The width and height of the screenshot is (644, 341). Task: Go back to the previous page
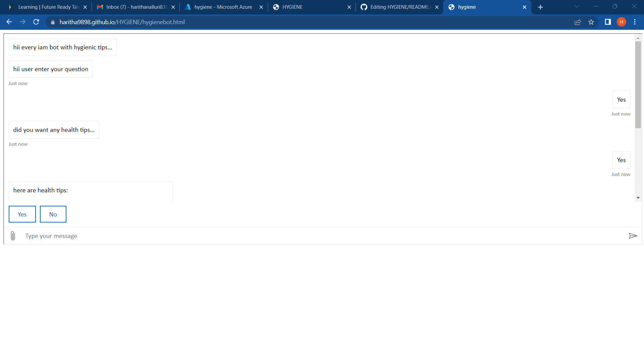9,22
